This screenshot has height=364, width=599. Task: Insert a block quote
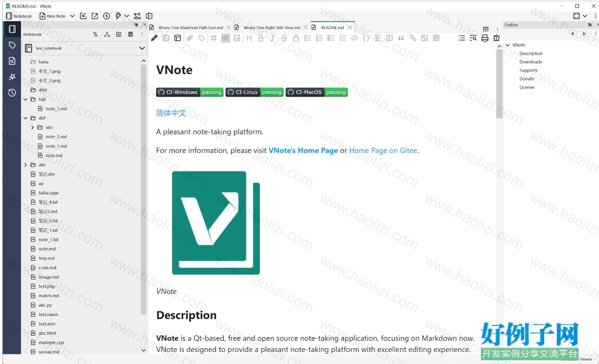[x=401, y=38]
